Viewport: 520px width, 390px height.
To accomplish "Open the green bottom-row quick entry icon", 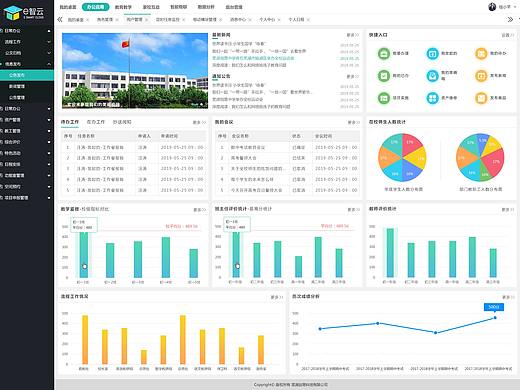I will [x=384, y=98].
